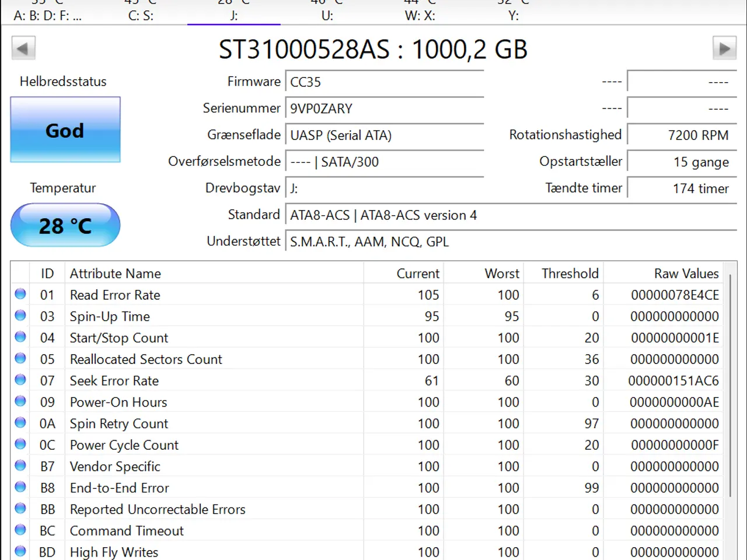Click the disk title ST31000528AS : 1000,2 GB
This screenshot has height=560, width=747.
tap(373, 49)
